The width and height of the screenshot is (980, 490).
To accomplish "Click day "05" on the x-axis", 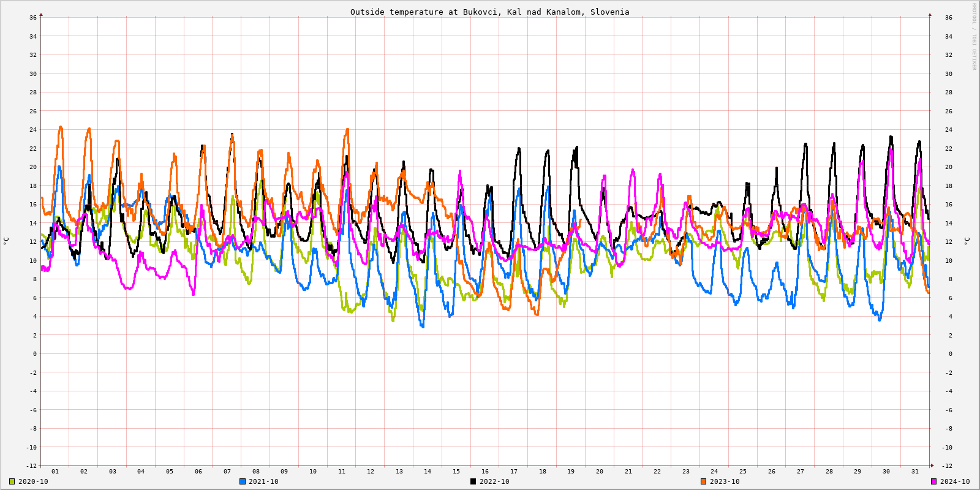I will point(170,472).
